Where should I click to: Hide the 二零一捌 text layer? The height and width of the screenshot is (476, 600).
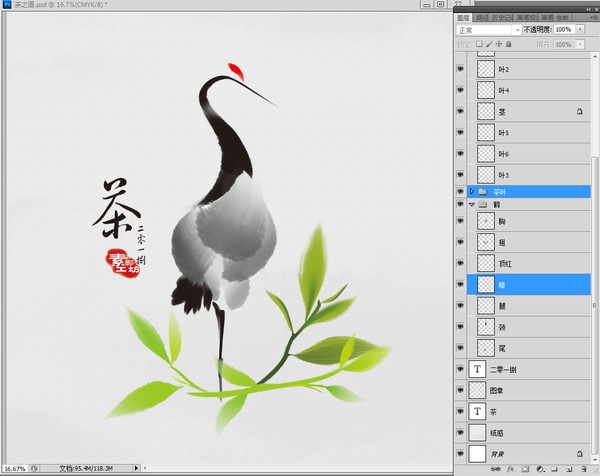tap(460, 369)
